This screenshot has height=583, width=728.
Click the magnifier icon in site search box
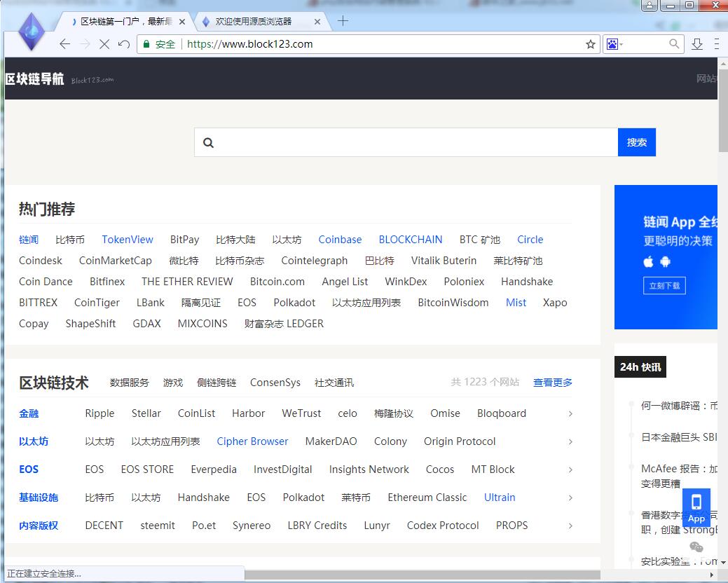point(209,142)
